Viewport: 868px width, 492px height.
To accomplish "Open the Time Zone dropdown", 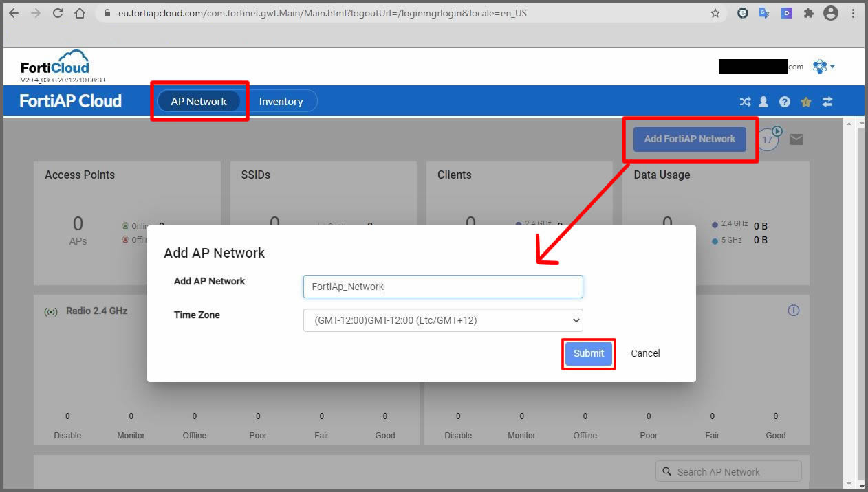I will click(x=442, y=320).
